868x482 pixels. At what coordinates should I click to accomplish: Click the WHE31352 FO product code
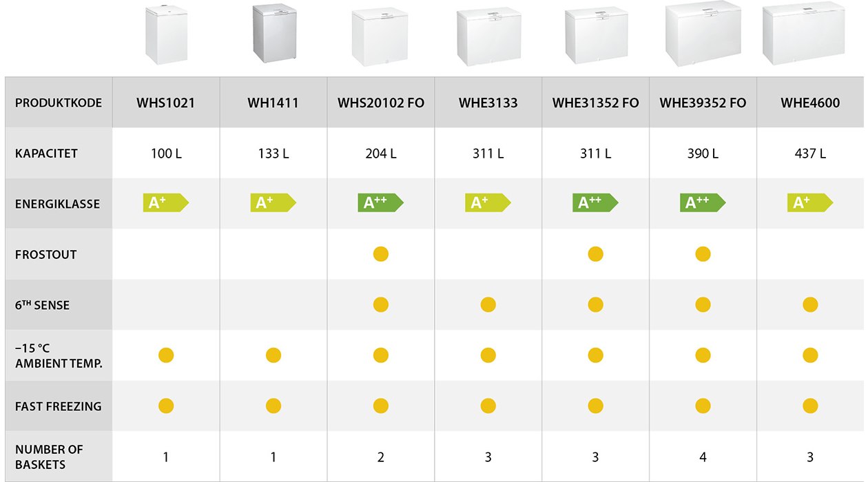click(x=596, y=103)
